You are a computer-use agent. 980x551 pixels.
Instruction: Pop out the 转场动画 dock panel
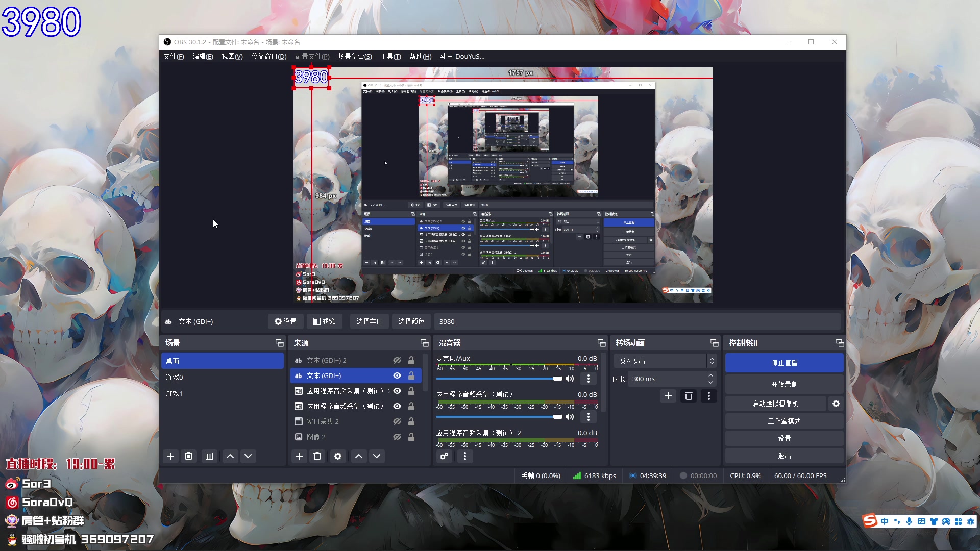pyautogui.click(x=714, y=343)
